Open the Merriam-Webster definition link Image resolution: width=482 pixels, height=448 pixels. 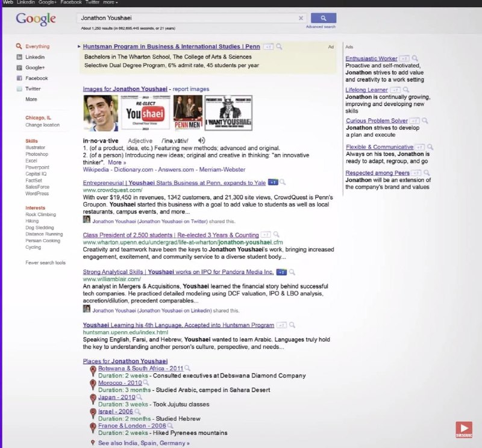222,170
